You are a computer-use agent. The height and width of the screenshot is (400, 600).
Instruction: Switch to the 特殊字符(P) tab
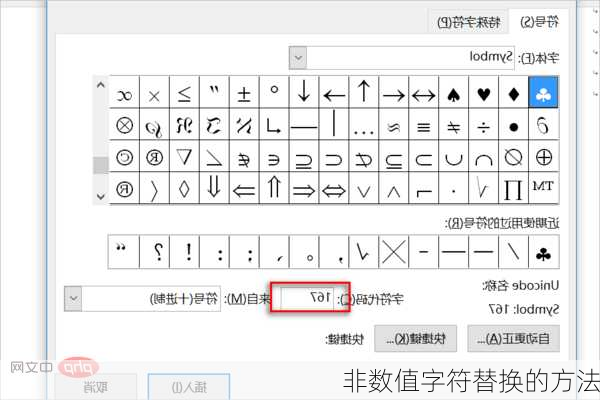tap(468, 22)
